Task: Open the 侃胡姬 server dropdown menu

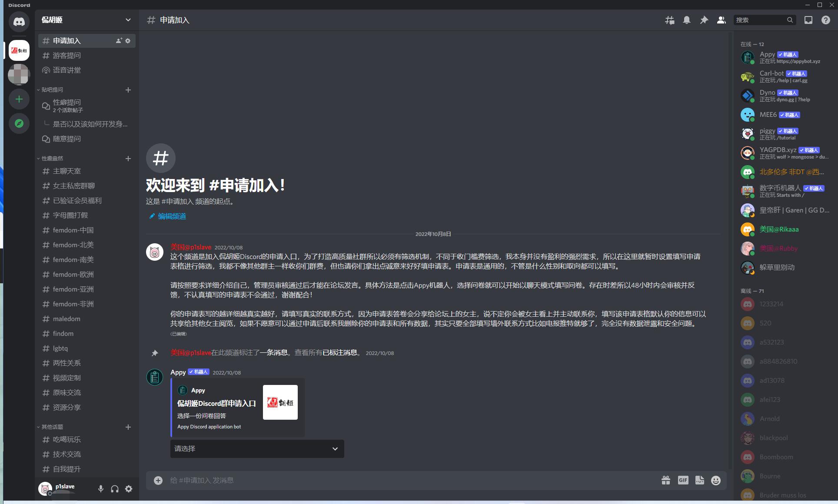Action: [x=87, y=20]
